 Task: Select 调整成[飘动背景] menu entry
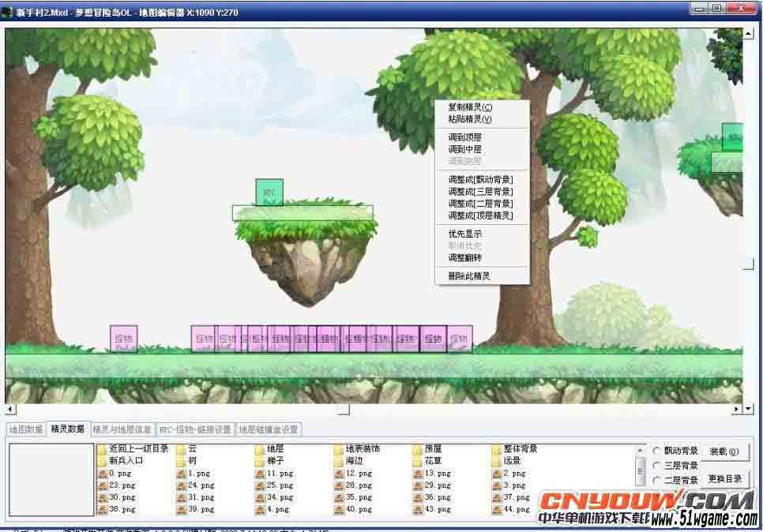(482, 180)
